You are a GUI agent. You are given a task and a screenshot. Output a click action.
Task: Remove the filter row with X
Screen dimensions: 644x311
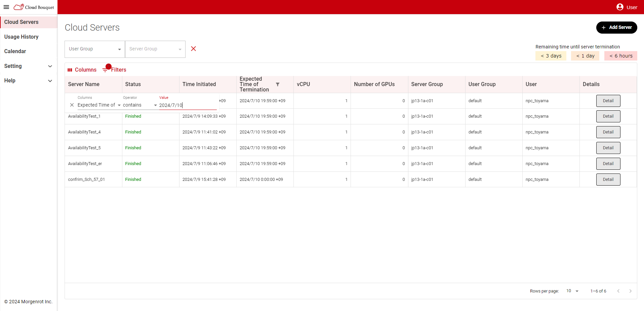point(72,105)
